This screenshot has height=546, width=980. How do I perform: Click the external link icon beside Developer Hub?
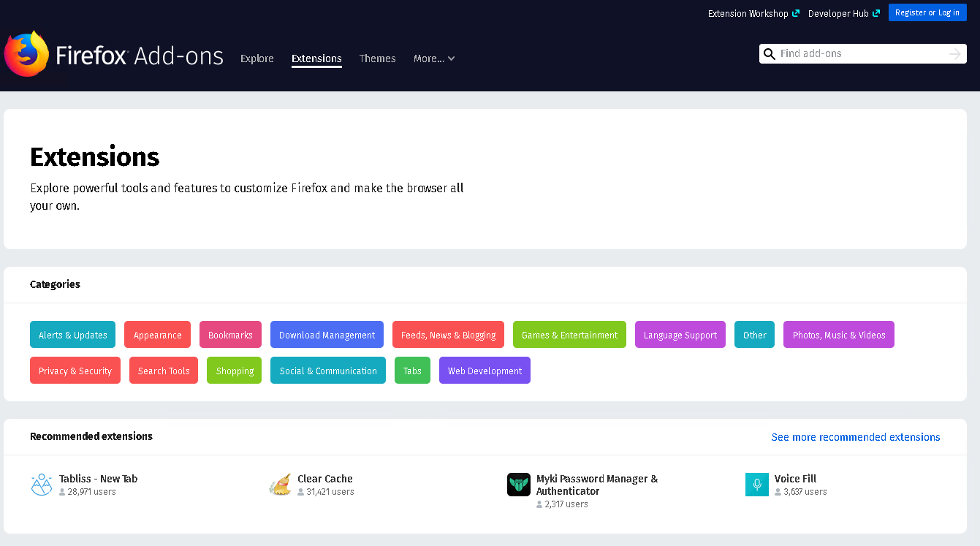876,13
